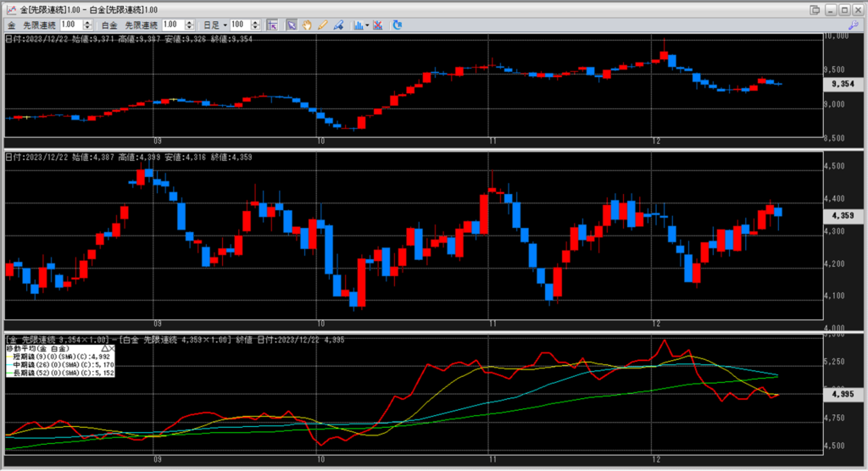The width and height of the screenshot is (868, 471).
Task: Click the refresh chart icon
Action: point(398,25)
